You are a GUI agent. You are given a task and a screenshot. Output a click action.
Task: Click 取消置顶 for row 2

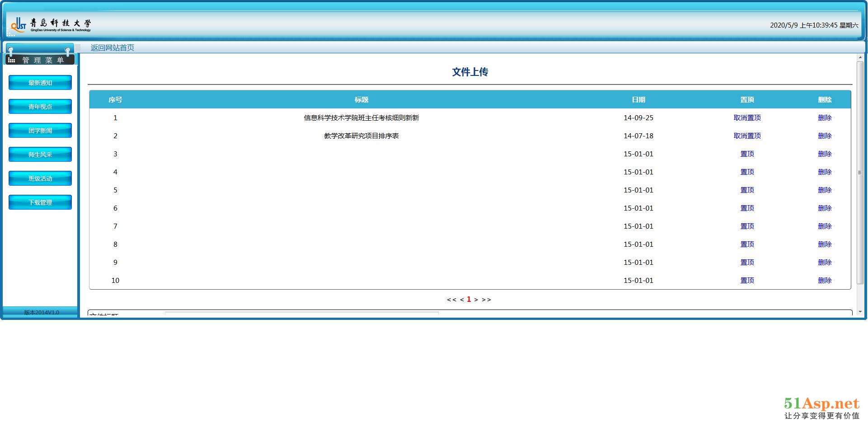point(747,136)
